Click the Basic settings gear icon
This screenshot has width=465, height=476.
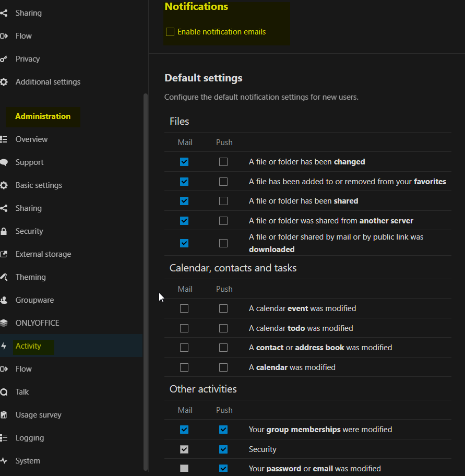click(4, 185)
